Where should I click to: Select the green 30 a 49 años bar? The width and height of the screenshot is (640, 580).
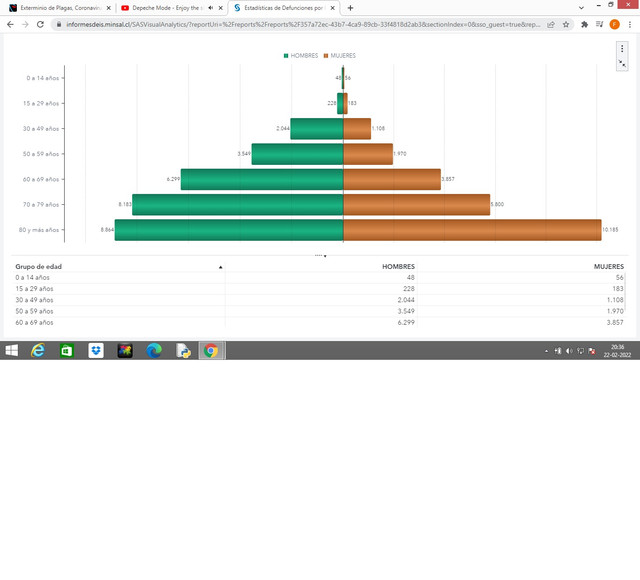click(317, 129)
